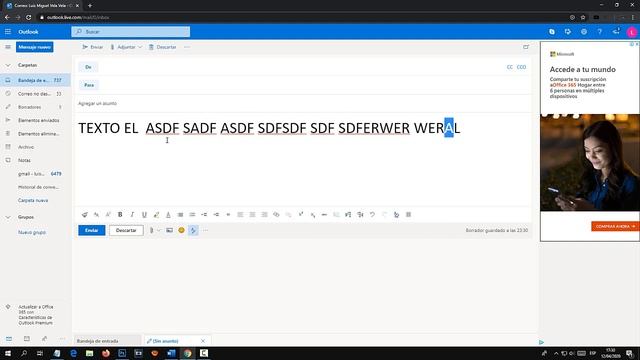Collapse the folder pane with hamburger icon
Image resolution: width=640 pixels, height=360 pixels.
point(8,47)
